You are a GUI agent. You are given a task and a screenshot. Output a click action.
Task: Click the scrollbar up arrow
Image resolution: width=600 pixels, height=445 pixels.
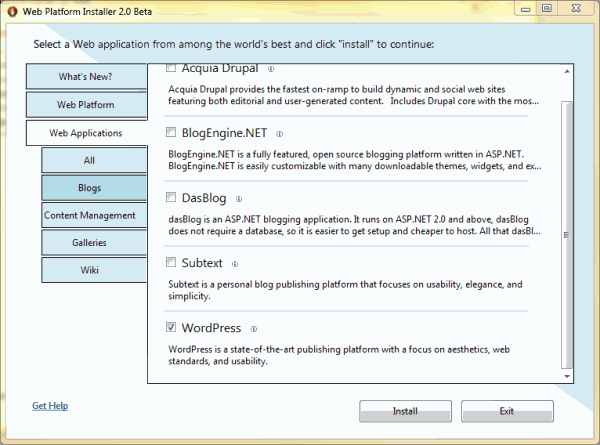tap(567, 72)
